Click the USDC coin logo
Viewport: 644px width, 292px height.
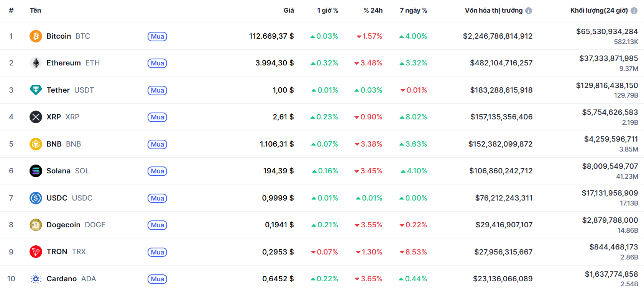36,198
